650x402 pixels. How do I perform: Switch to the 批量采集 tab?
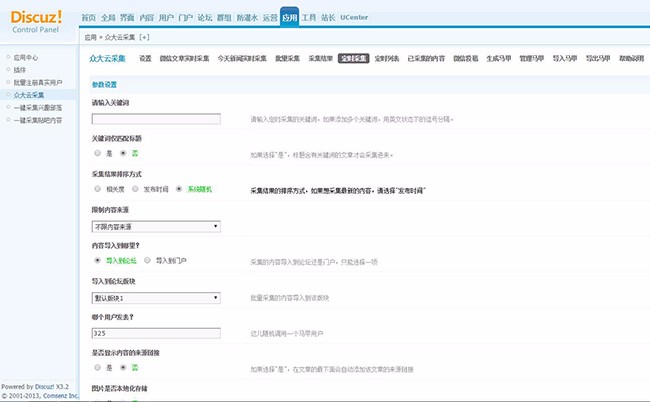(287, 58)
